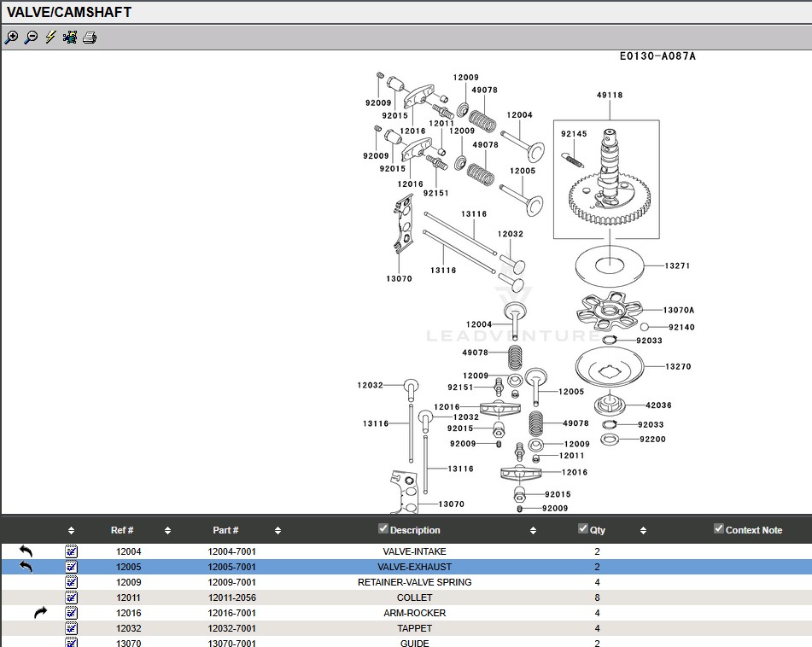Screen dimensions: 812x647
Task: Open the note icon for COLLET row
Action: 72,597
